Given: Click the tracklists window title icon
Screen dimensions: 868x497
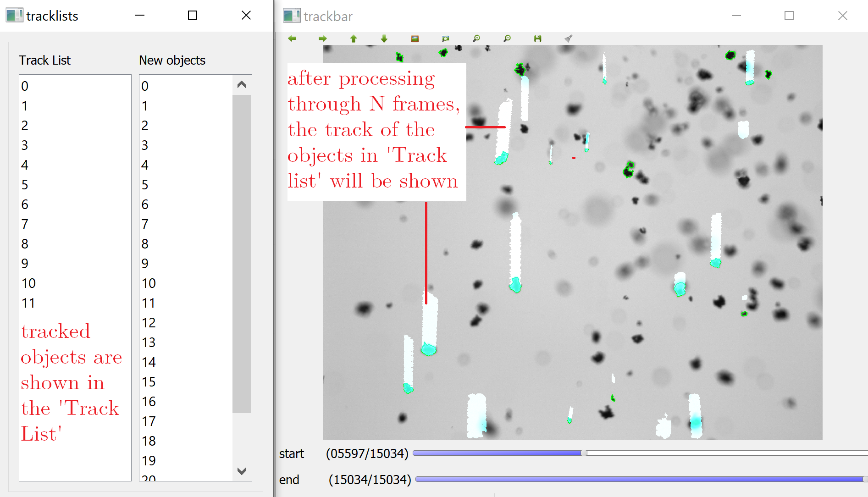Looking at the screenshot, I should tap(14, 16).
